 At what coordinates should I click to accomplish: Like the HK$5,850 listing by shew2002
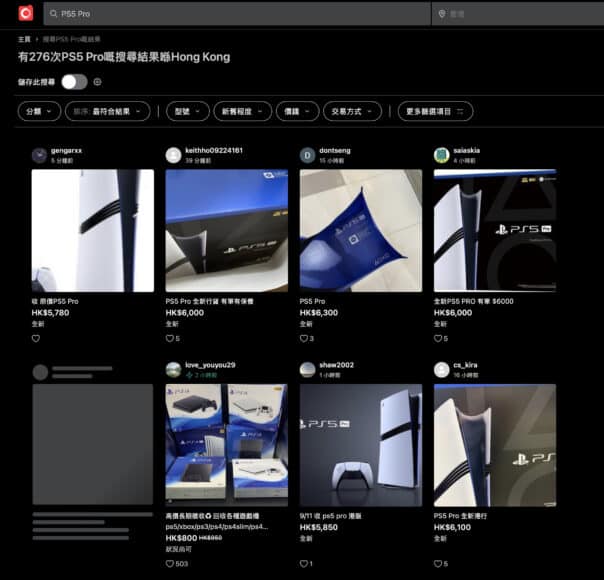[x=304, y=564]
